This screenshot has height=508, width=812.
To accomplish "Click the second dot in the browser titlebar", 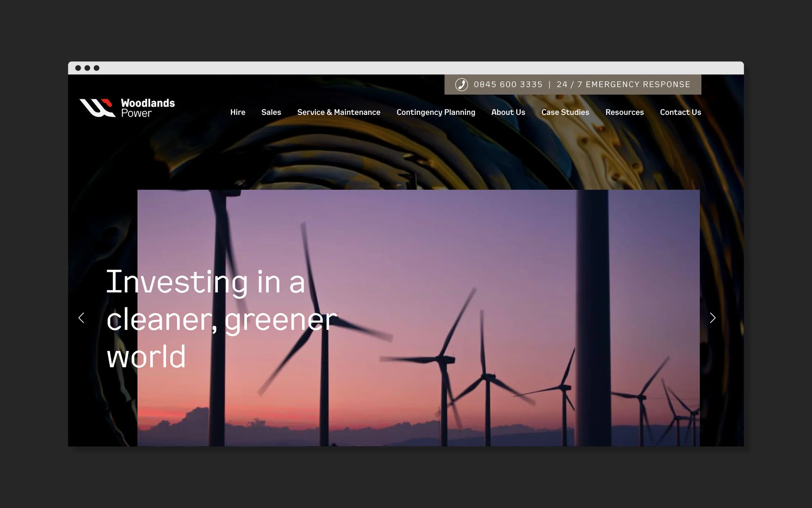I will pos(87,68).
